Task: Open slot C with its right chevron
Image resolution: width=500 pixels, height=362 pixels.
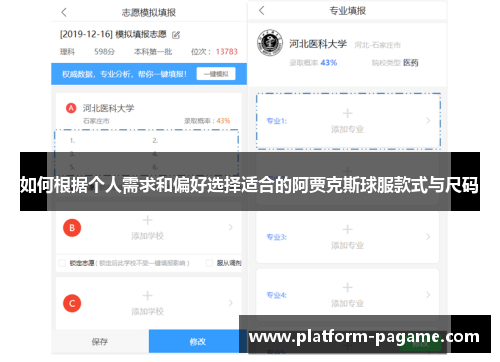Action: [x=231, y=303]
